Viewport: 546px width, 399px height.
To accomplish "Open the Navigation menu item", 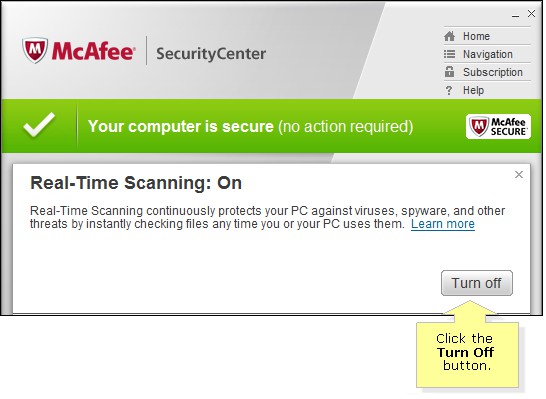I will click(x=487, y=54).
